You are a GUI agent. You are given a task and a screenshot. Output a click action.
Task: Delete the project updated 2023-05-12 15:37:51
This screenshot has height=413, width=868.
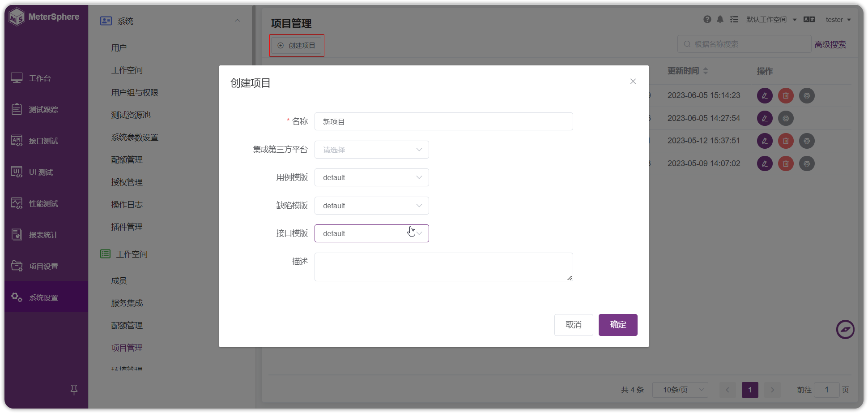(786, 141)
